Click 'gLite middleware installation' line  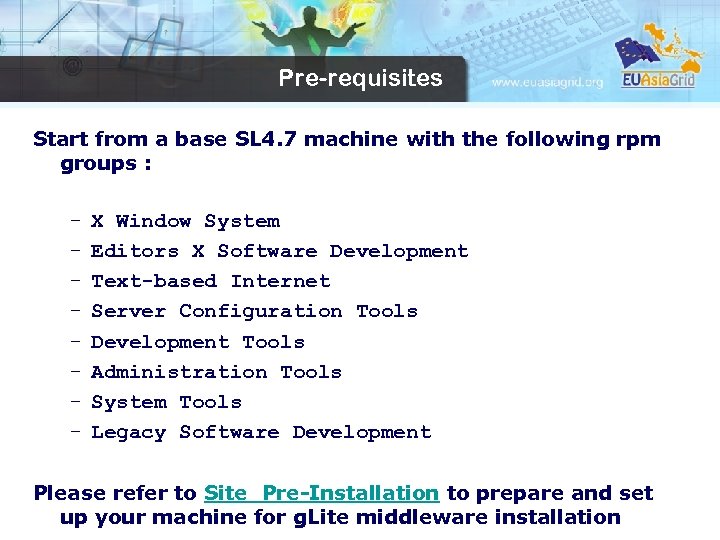click(340, 518)
